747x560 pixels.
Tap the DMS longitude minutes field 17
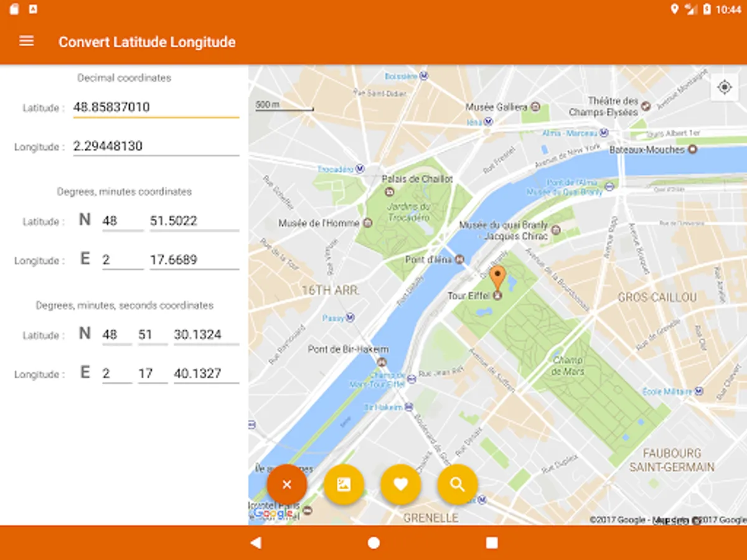(x=153, y=373)
